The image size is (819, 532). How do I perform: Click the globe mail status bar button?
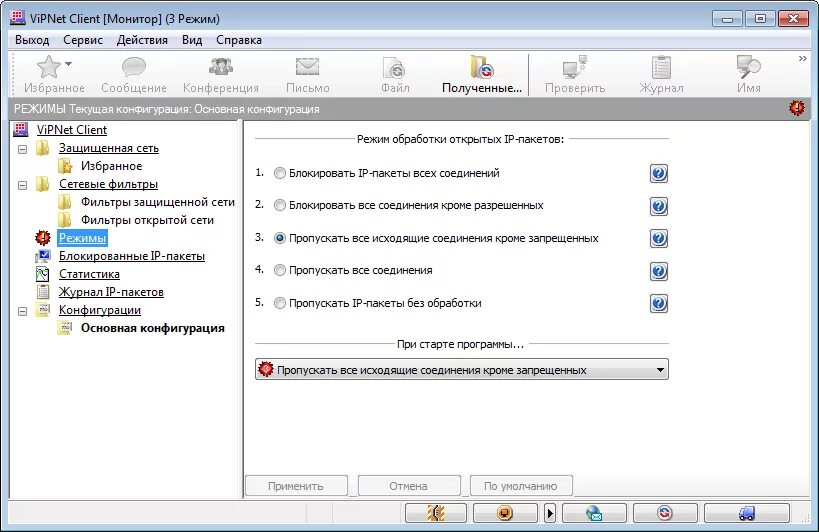tap(594, 513)
